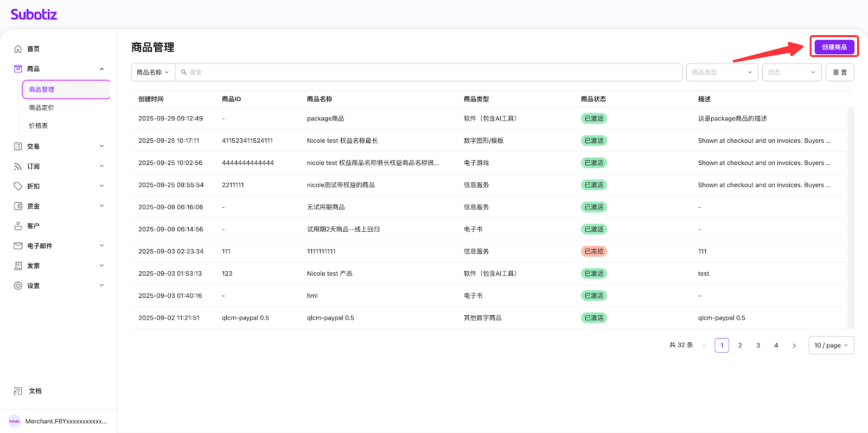Click the product search input field
This screenshot has width=868, height=433.
point(429,72)
